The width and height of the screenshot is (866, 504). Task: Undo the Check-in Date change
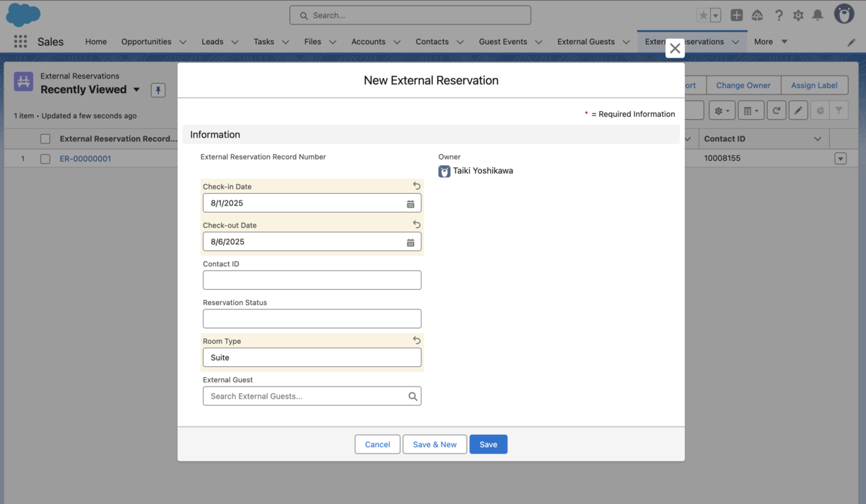click(x=416, y=186)
